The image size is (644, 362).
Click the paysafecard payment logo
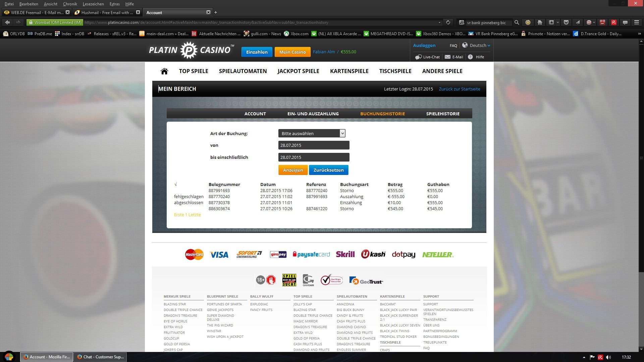(x=311, y=254)
